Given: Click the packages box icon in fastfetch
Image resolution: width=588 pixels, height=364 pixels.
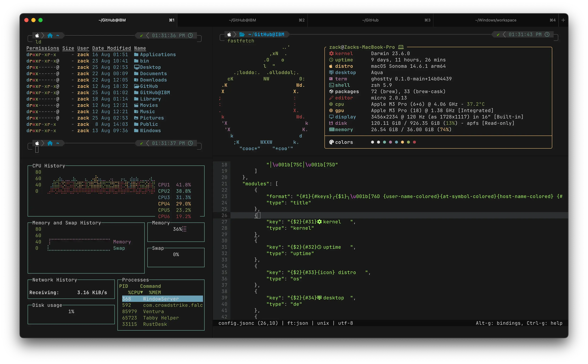Looking at the screenshot, I should click(331, 92).
